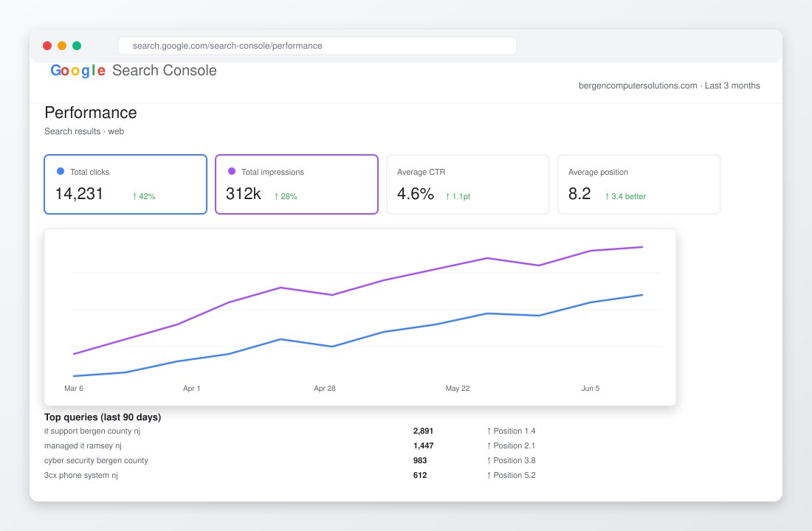Click the browser address bar URL
812x531 pixels.
227,46
